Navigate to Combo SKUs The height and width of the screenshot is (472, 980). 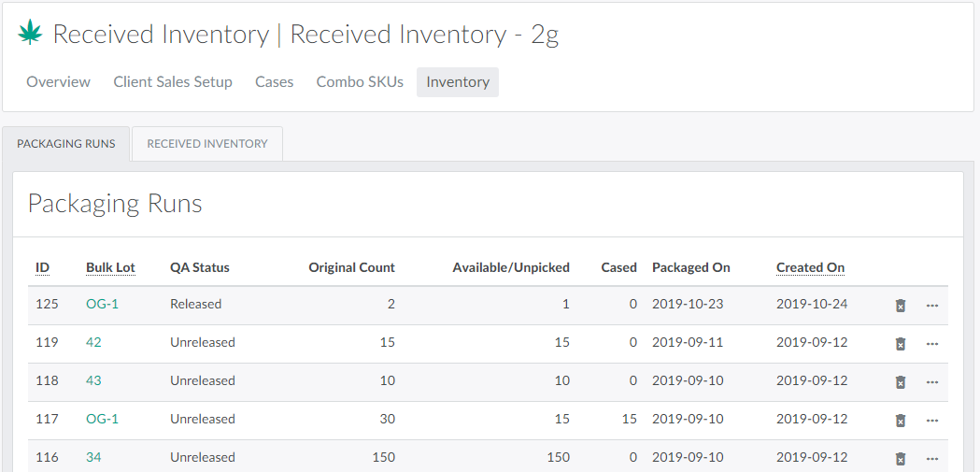click(x=360, y=82)
